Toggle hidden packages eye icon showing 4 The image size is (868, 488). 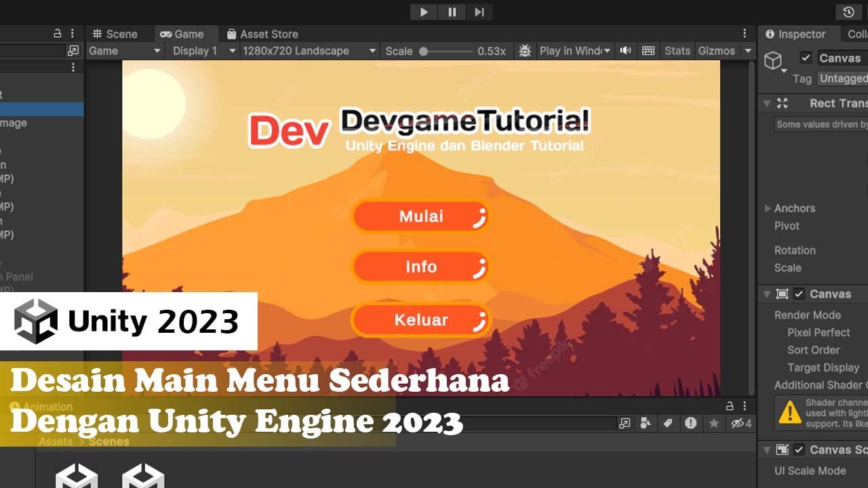click(x=741, y=424)
